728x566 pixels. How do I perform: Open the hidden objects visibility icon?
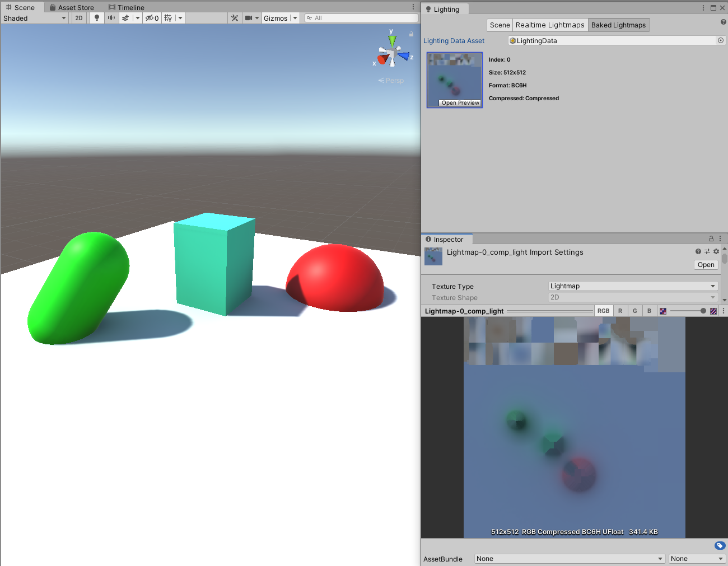pyautogui.click(x=148, y=17)
